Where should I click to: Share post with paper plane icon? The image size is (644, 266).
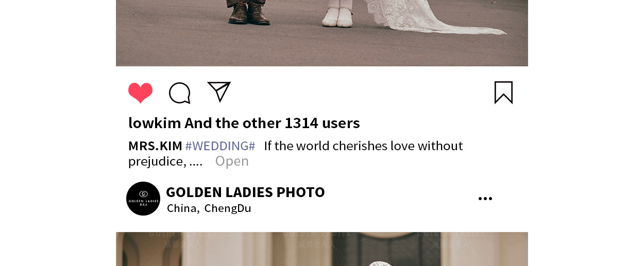(x=219, y=92)
